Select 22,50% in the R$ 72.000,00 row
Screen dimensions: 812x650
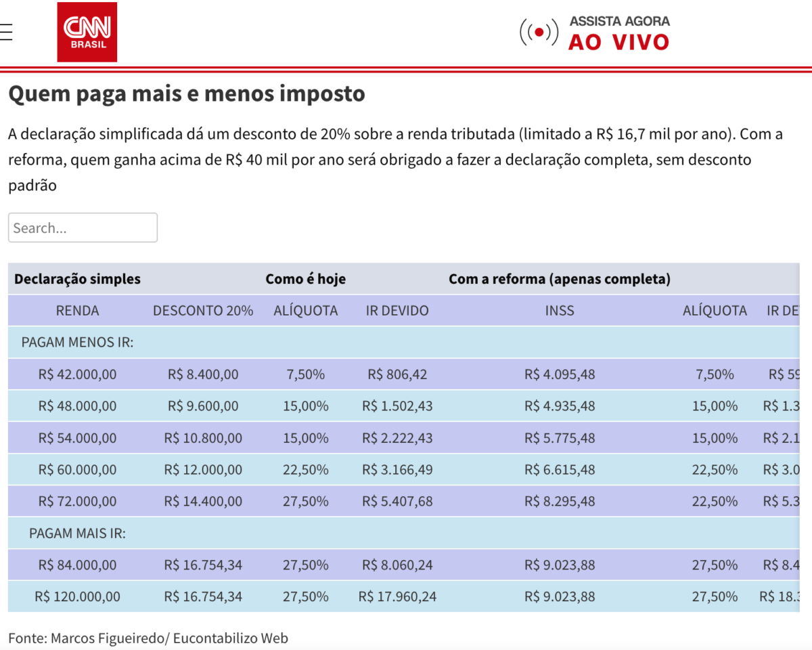tap(715, 502)
